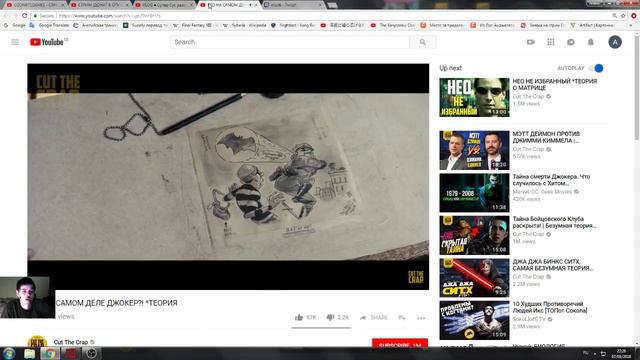Screen dimensions: 640x360
Task: Click the video player to pause
Action: (228, 176)
